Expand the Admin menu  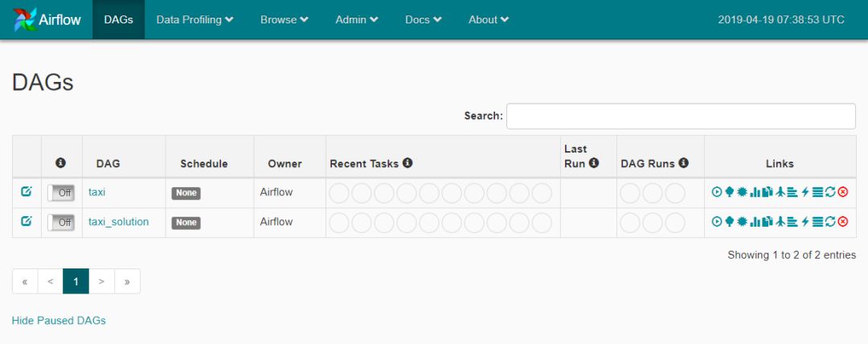pyautogui.click(x=357, y=19)
